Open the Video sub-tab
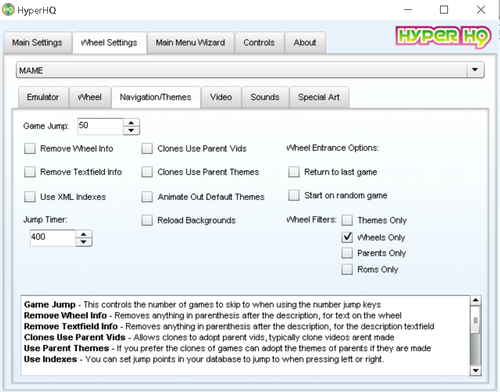This screenshot has height=392, width=500. pos(221,97)
